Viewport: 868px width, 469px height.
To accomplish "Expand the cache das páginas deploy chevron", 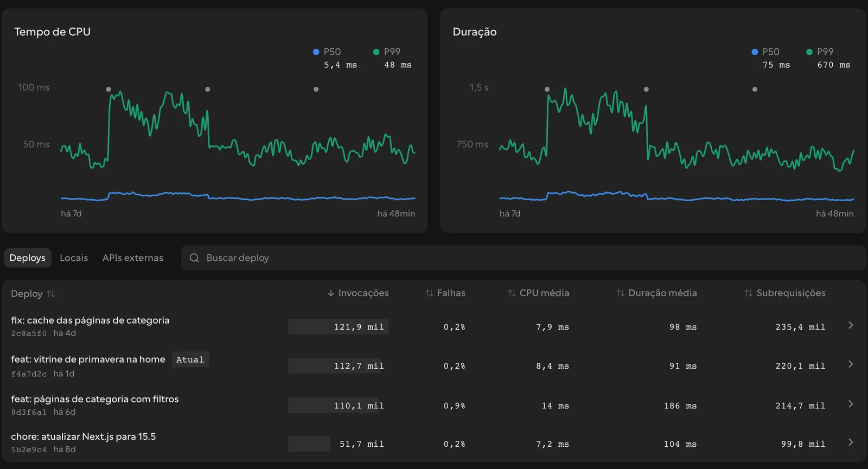I will (x=851, y=325).
